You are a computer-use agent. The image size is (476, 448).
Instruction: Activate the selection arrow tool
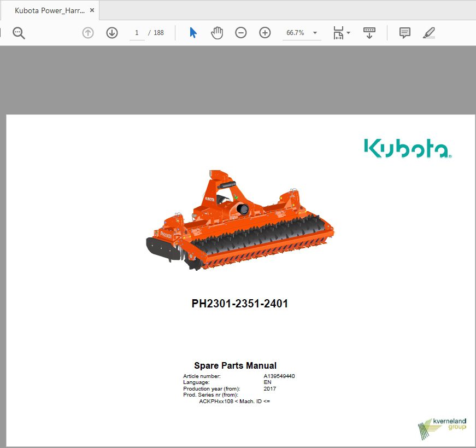[193, 33]
